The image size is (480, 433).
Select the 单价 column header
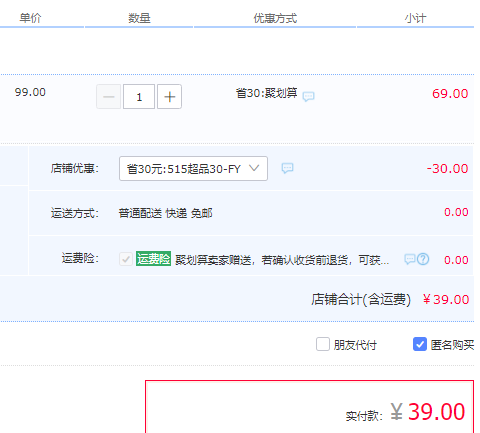(x=30, y=18)
